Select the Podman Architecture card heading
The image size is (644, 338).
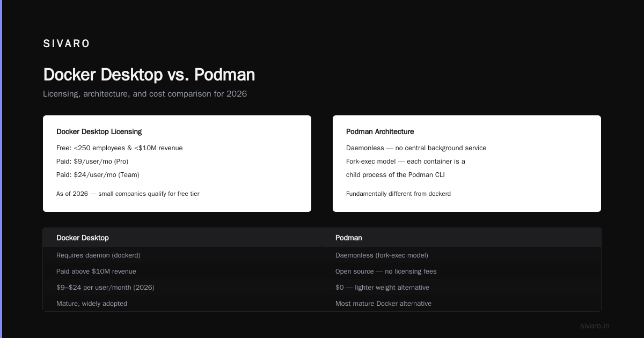pos(380,131)
